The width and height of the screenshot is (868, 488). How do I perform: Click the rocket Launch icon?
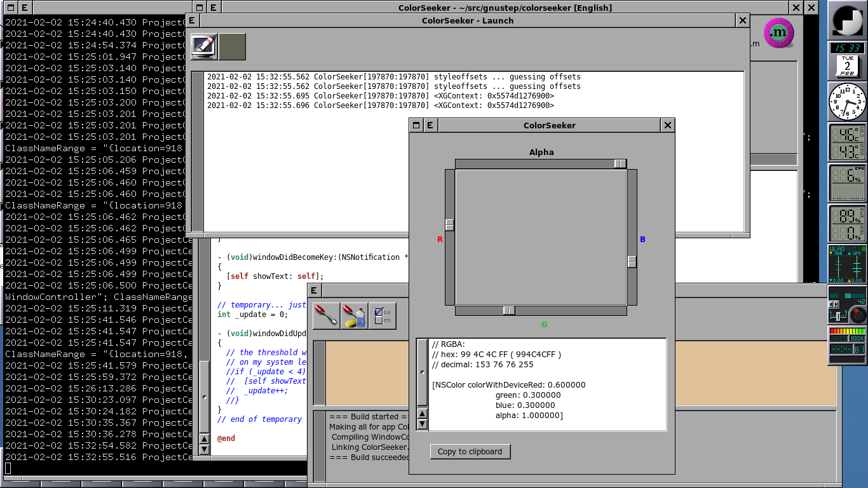(204, 47)
